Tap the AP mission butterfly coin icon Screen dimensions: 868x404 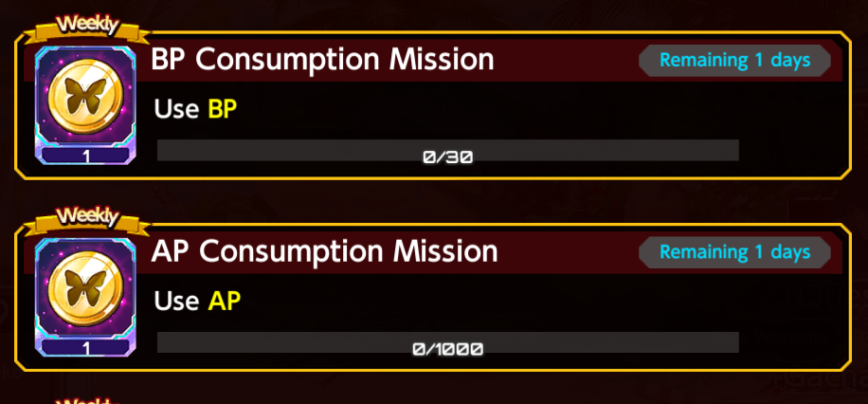point(85,290)
